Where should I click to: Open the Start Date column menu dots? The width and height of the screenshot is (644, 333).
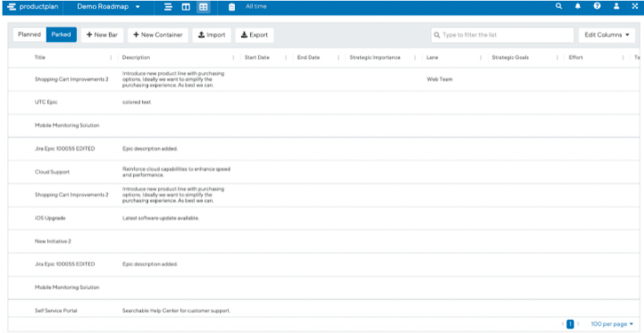pos(286,58)
